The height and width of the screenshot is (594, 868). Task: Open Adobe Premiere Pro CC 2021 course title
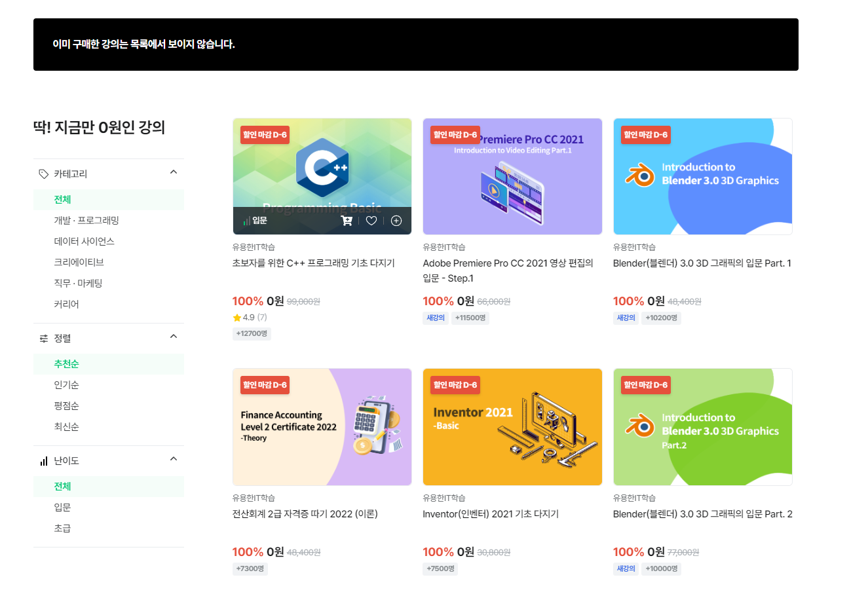(508, 270)
